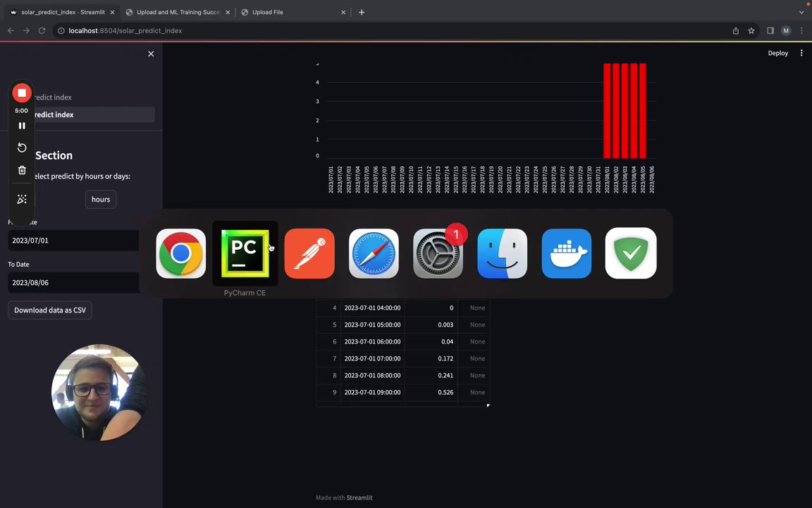Select the 0.526 value cell
The image size is (812, 508).
pos(431,392)
